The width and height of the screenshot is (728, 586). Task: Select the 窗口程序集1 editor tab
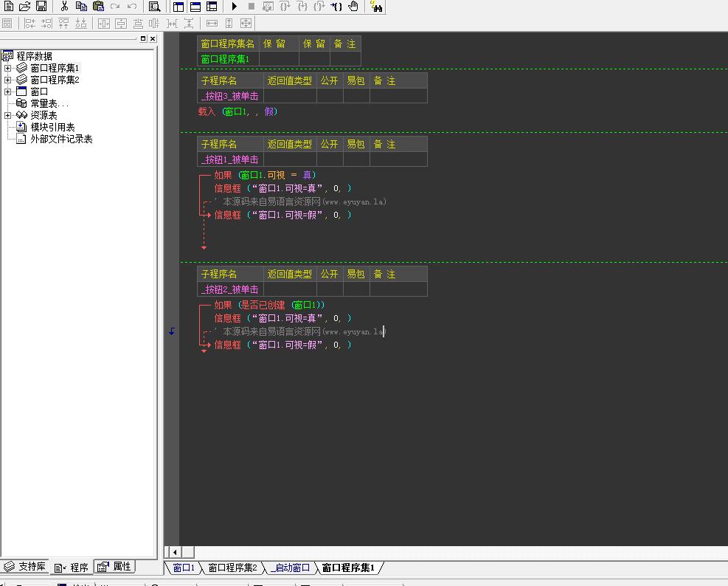347,568
